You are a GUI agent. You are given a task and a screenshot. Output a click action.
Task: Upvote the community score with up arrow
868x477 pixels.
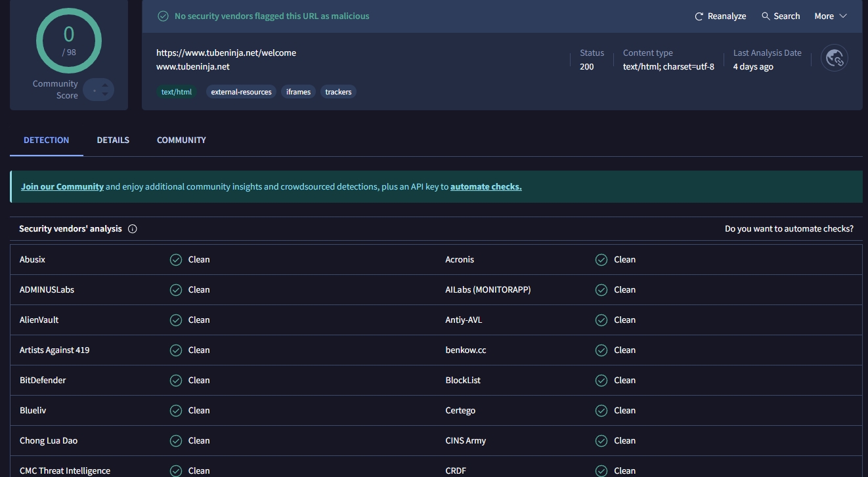(105, 85)
